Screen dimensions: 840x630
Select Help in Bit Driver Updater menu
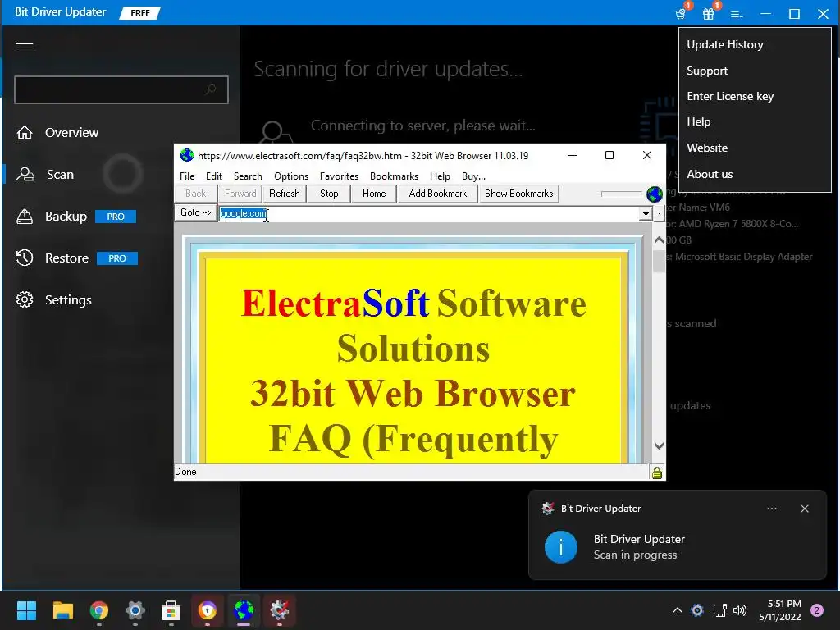pos(699,122)
